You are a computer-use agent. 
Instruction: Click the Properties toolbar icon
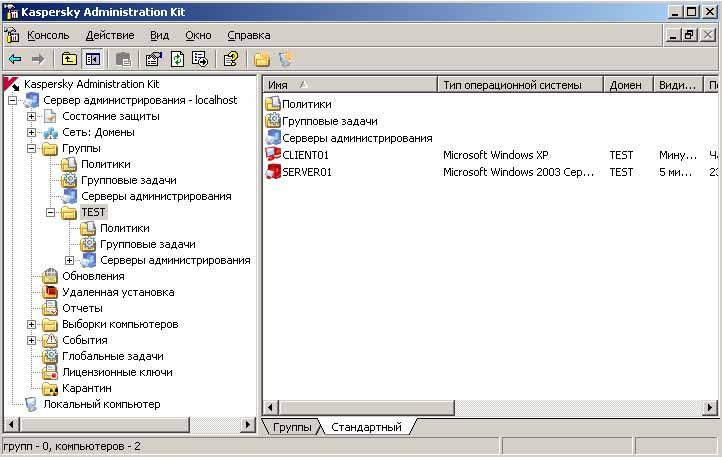(153, 59)
